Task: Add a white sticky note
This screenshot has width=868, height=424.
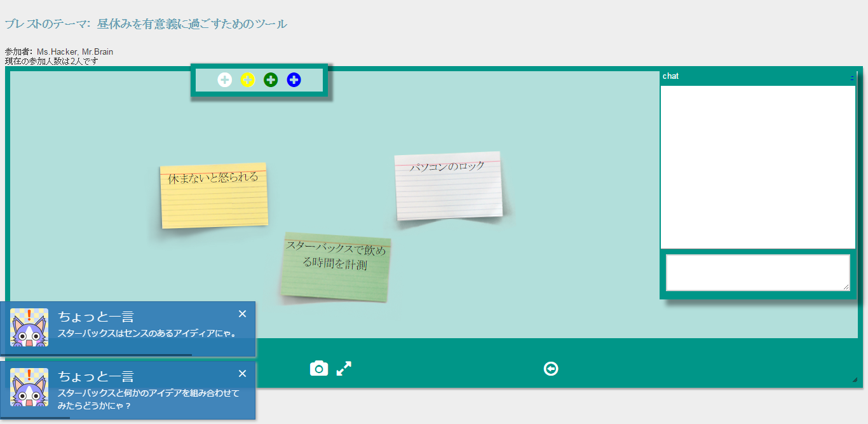Action: pyautogui.click(x=225, y=80)
